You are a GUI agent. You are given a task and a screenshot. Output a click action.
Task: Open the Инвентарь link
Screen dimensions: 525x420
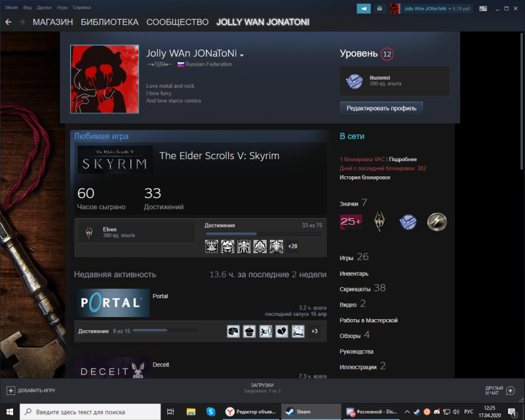tap(354, 274)
